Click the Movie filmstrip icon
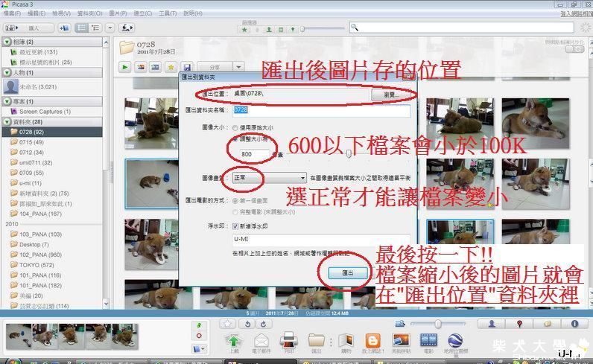The image size is (593, 364). coord(429,340)
